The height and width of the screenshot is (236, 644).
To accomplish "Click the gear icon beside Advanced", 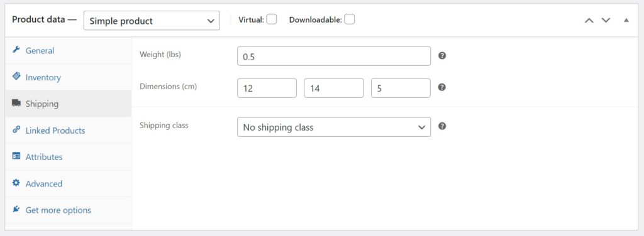I will pyautogui.click(x=16, y=183).
